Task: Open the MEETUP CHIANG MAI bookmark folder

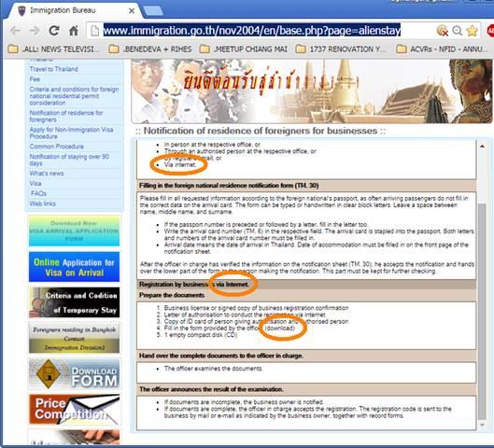Action: [x=244, y=49]
